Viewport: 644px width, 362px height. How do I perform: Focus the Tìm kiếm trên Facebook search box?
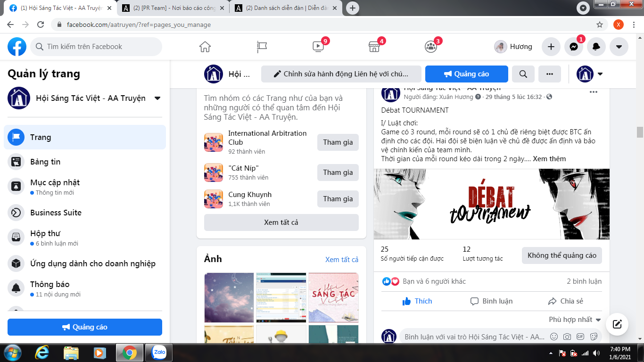(96, 47)
